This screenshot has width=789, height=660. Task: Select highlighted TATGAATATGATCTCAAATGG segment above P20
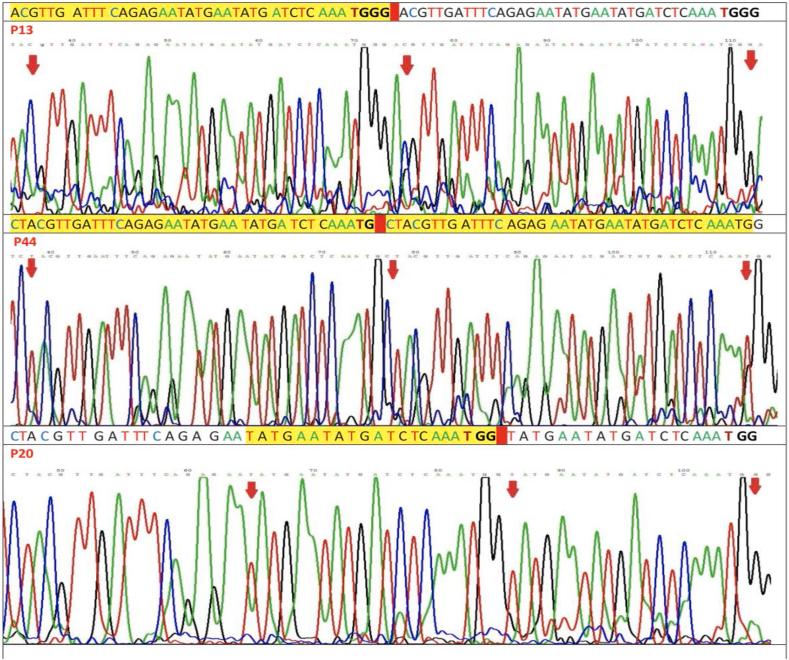tap(371, 436)
